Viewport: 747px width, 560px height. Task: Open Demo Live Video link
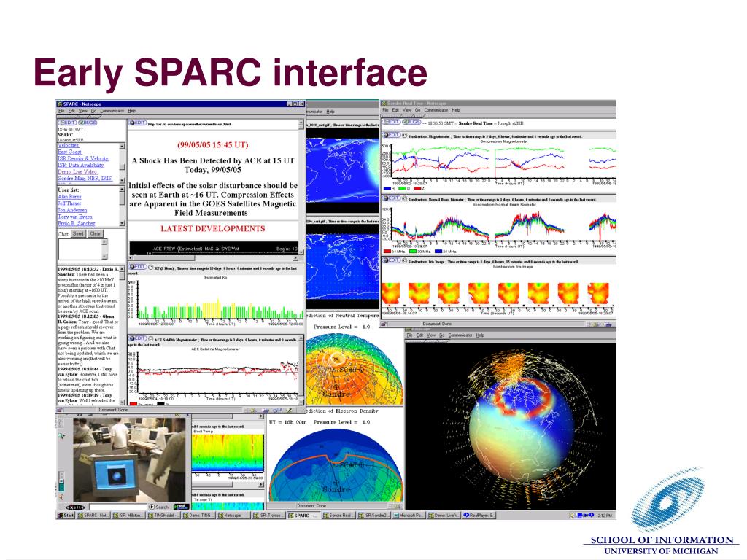77,172
